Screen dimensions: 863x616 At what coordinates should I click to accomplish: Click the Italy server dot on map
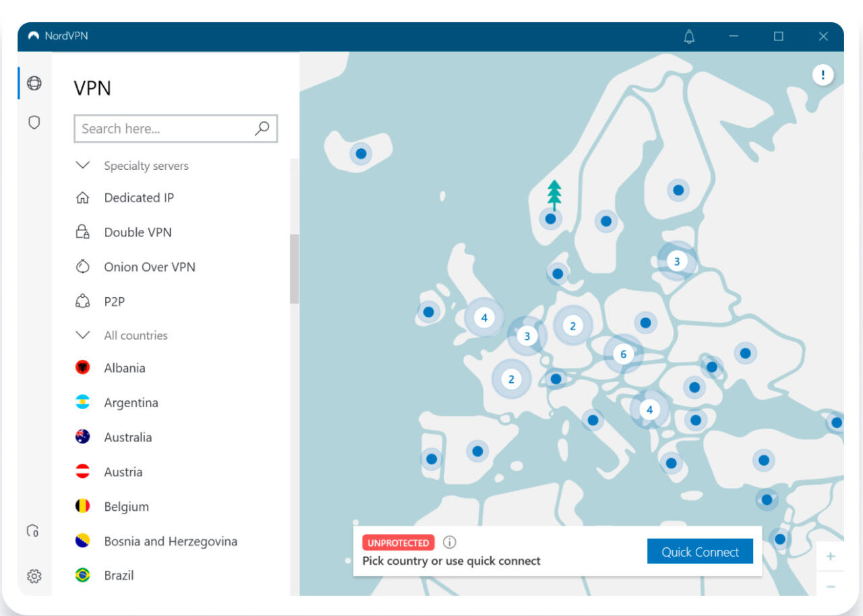pos(593,420)
